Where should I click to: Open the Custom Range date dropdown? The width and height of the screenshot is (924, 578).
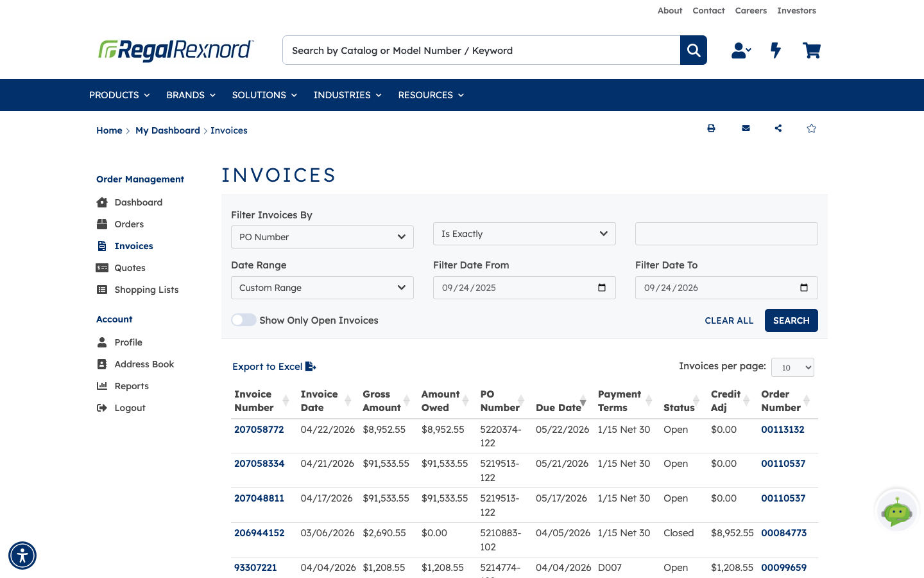pyautogui.click(x=322, y=288)
